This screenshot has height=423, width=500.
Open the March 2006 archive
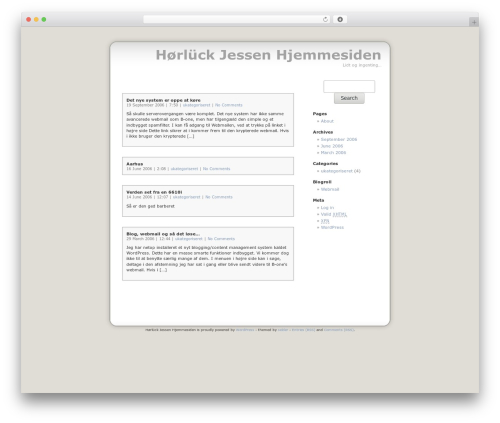click(333, 153)
